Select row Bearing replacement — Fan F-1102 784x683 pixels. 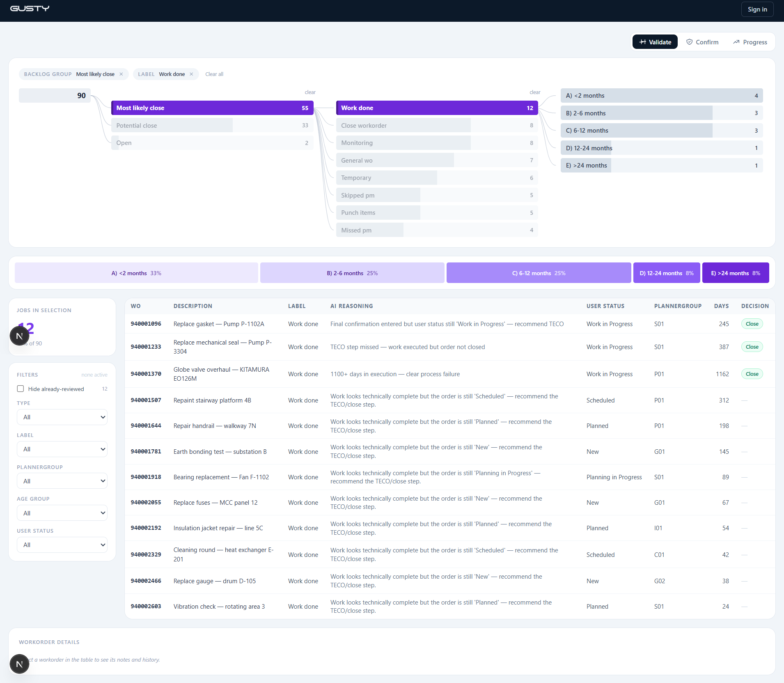point(450,477)
